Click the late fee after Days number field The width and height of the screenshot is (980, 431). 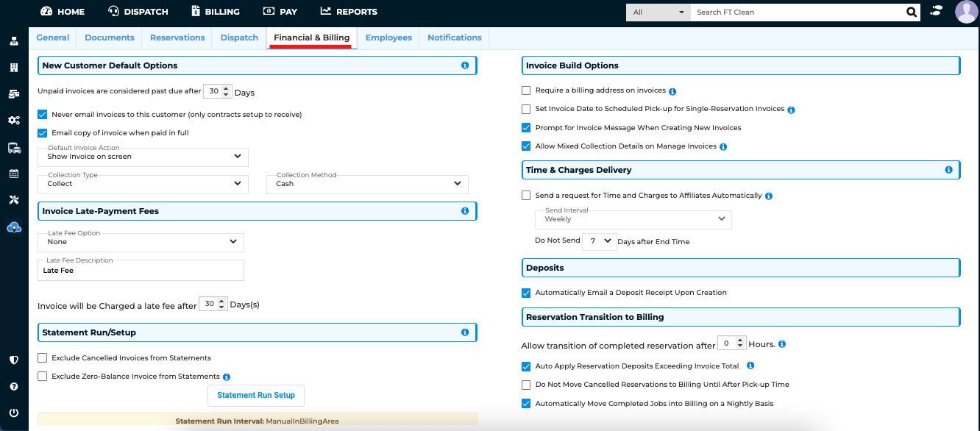[x=213, y=304]
